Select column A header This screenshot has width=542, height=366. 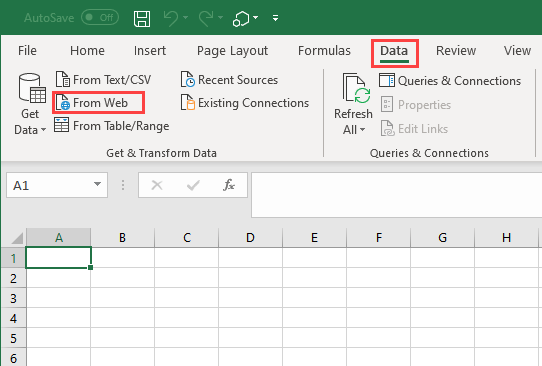click(59, 238)
